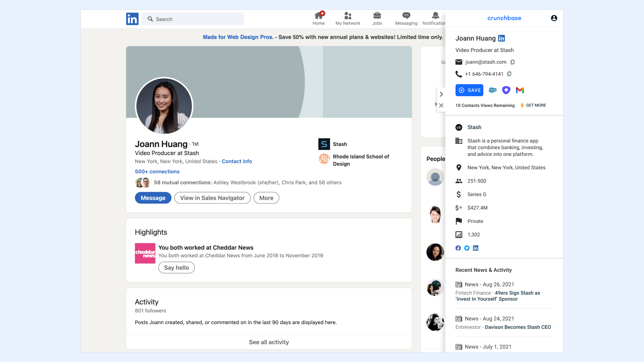Close the Crunchbase panel with X
Image resolution: width=644 pixels, height=362 pixels.
point(441,105)
